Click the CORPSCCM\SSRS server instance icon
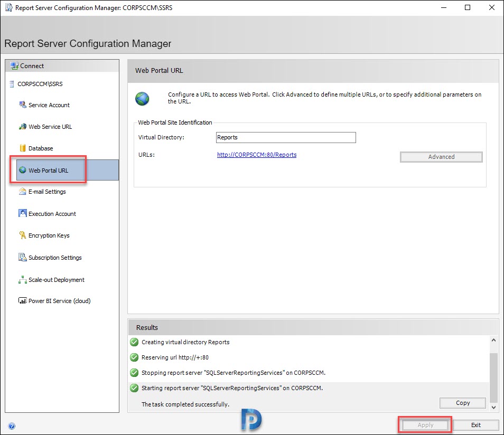Screen dimensions: 504x435 point(12,84)
